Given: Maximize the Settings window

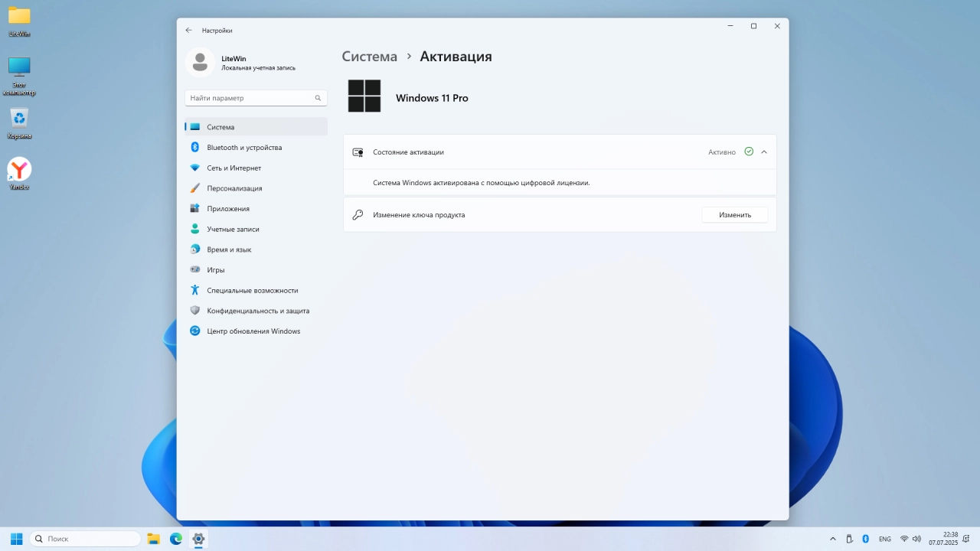Looking at the screenshot, I should coord(753,26).
